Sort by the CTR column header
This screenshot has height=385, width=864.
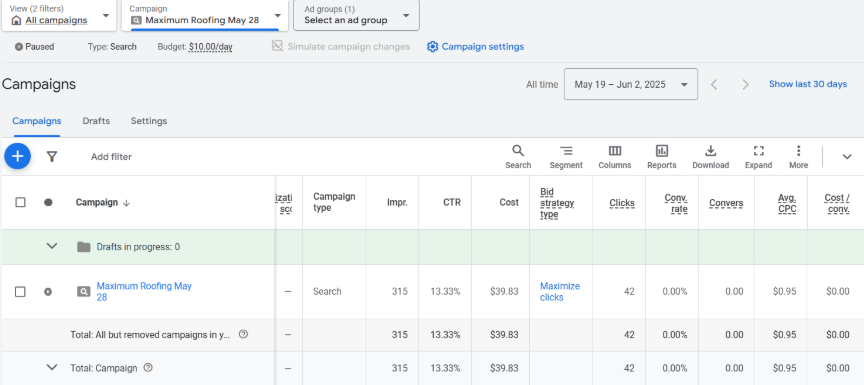pos(452,202)
